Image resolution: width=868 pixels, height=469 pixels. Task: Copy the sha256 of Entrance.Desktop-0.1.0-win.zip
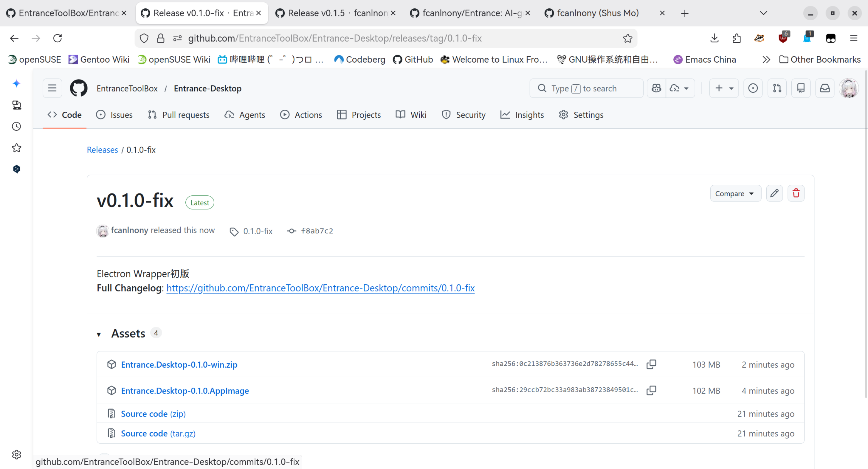tap(651, 364)
